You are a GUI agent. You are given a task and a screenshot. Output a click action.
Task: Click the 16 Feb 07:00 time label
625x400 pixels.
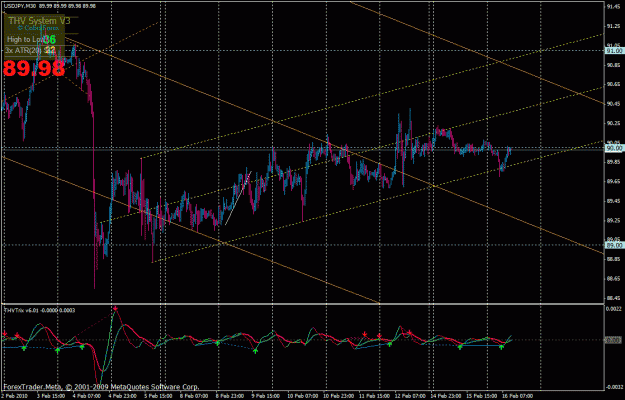pos(517,396)
